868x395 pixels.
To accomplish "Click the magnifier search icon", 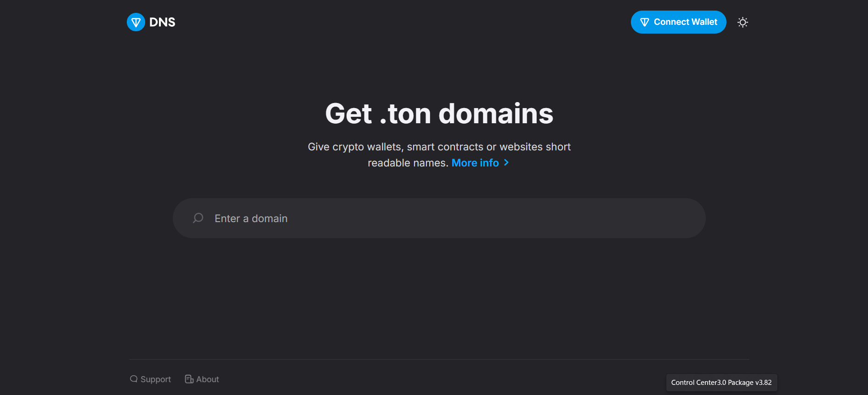I will coord(198,218).
